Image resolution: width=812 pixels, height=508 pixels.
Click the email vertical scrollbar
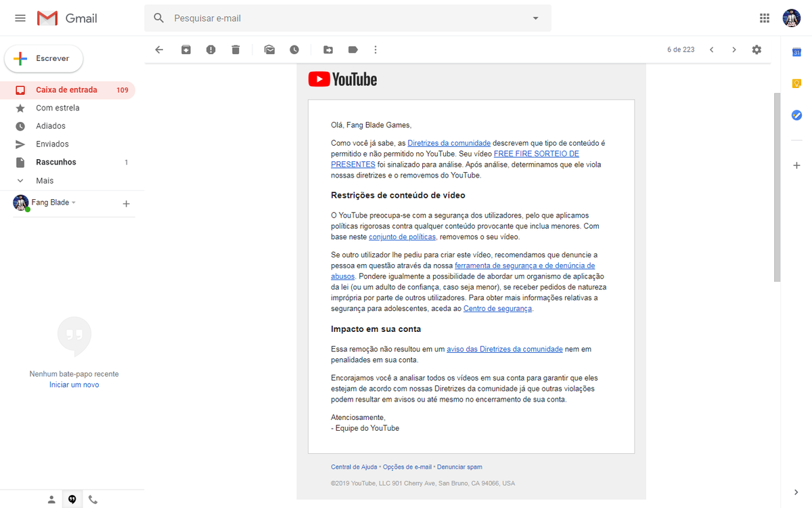point(777,188)
